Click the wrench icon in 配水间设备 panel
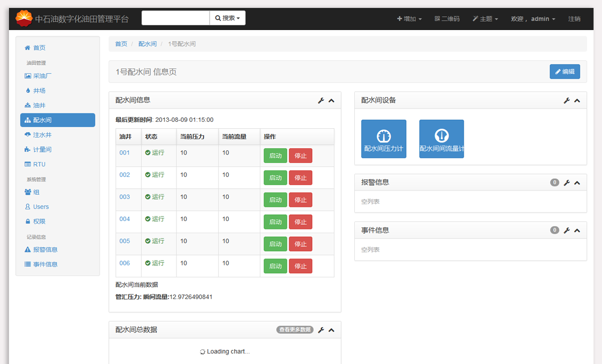 pos(567,101)
